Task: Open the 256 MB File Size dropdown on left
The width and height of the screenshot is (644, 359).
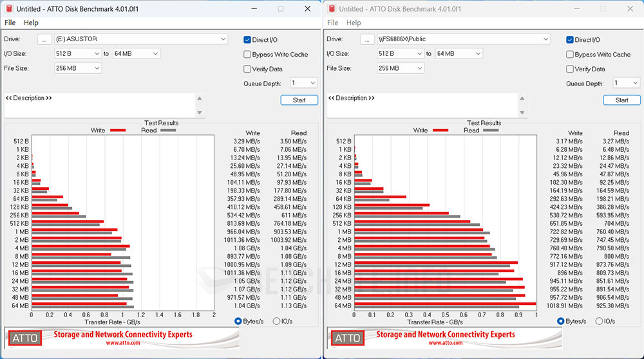Action: [x=78, y=68]
